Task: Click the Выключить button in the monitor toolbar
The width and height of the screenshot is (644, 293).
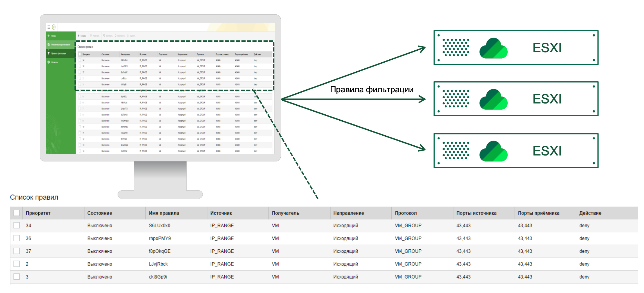Action: 120,36
